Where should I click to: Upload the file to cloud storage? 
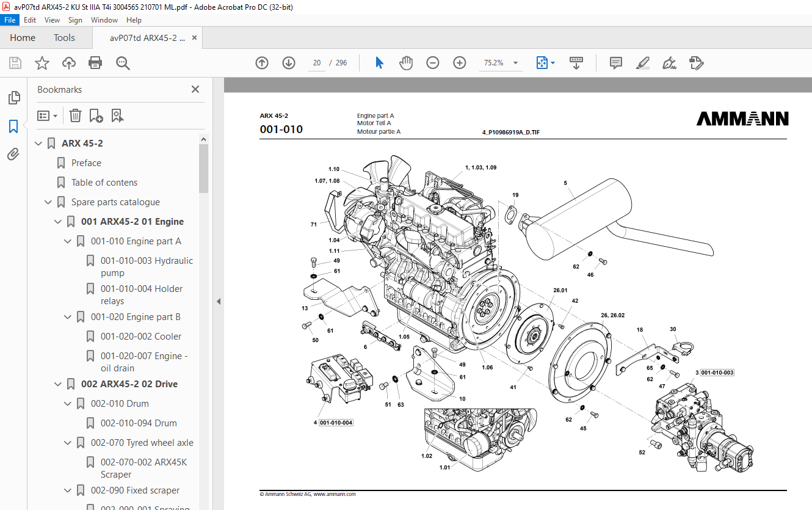pyautogui.click(x=69, y=63)
